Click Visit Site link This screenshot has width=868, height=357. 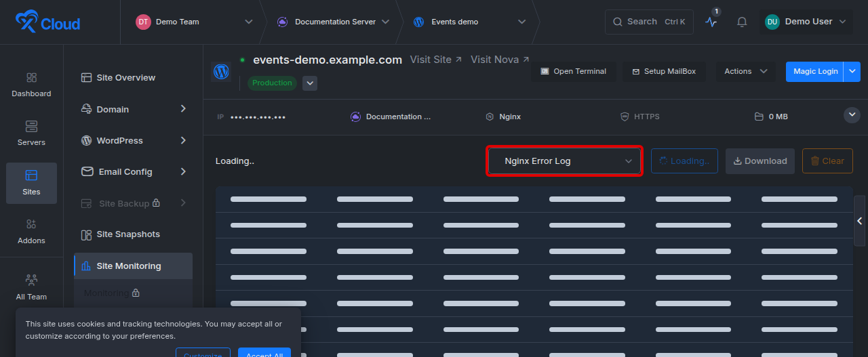436,60
